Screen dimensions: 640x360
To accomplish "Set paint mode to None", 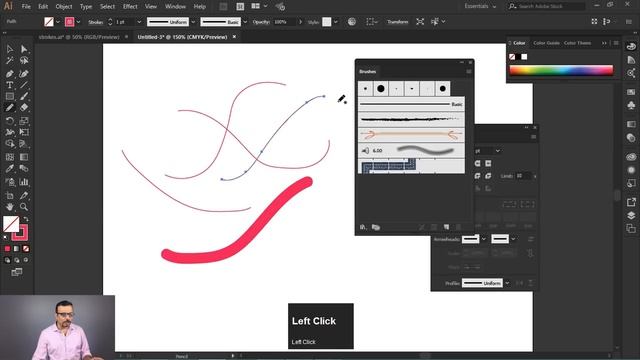I will click(x=26, y=249).
